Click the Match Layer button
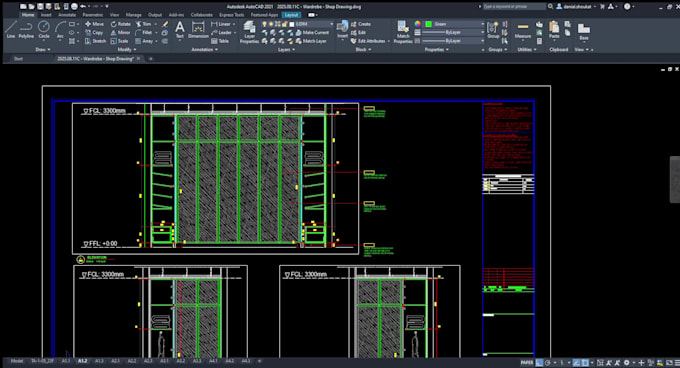This screenshot has width=680, height=368. click(311, 41)
